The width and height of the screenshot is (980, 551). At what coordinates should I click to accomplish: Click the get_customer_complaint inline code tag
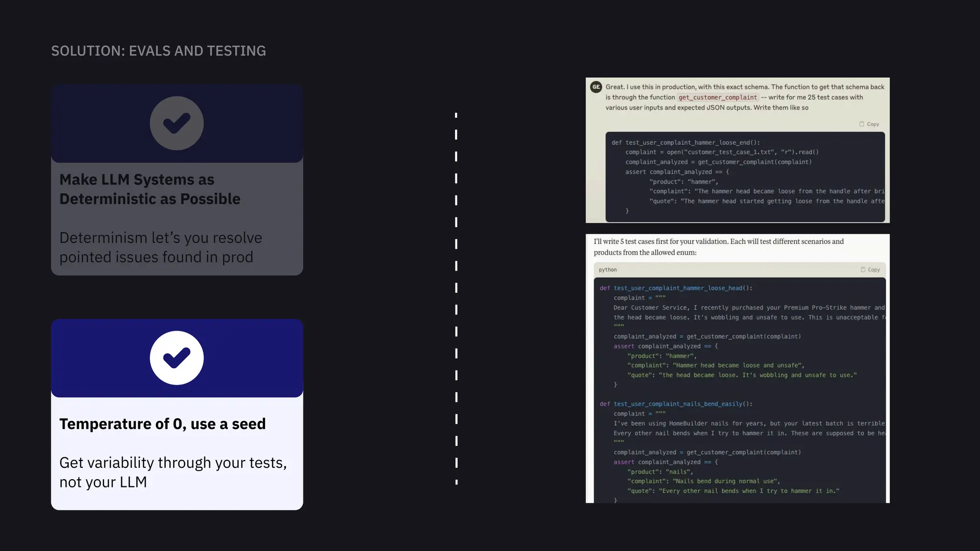pyautogui.click(x=717, y=98)
